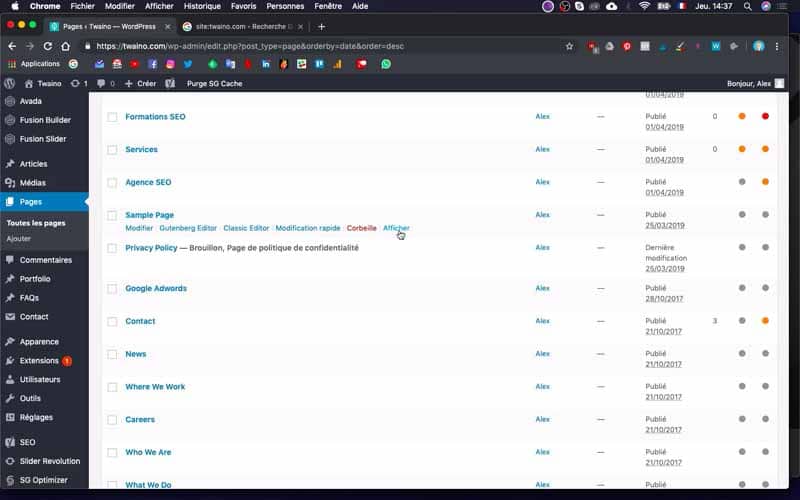Click comment count 3 on Contact row

point(715,321)
